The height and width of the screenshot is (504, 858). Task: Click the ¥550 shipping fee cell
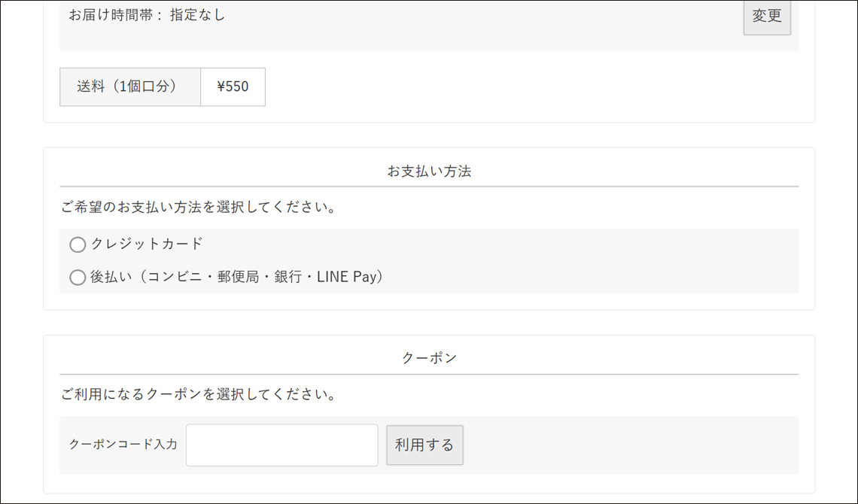click(x=233, y=87)
